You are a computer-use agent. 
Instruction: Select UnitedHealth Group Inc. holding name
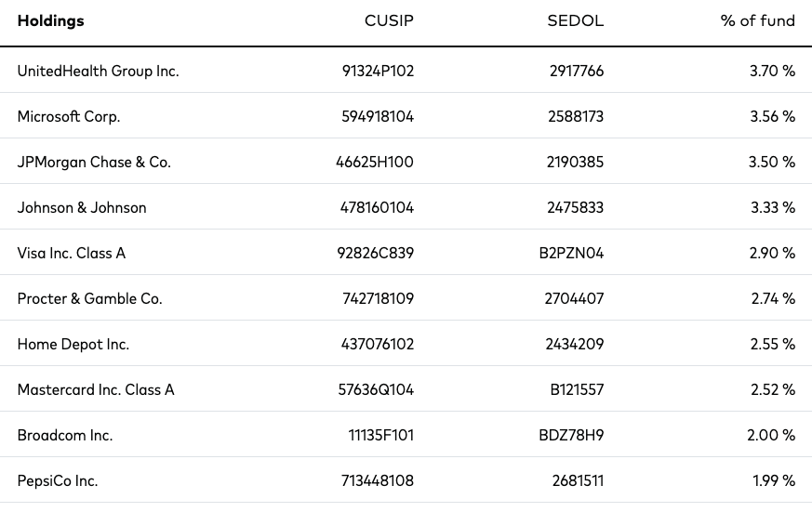[x=99, y=71]
